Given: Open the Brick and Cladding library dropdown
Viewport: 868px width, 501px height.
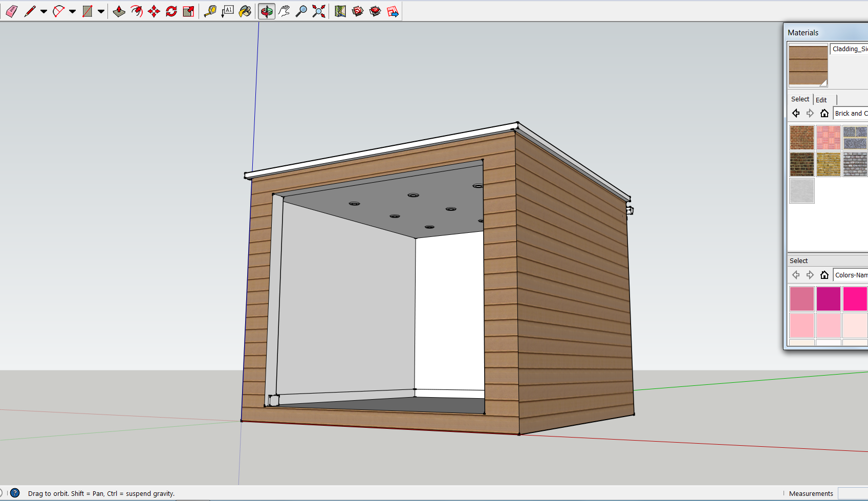Looking at the screenshot, I should (850, 113).
